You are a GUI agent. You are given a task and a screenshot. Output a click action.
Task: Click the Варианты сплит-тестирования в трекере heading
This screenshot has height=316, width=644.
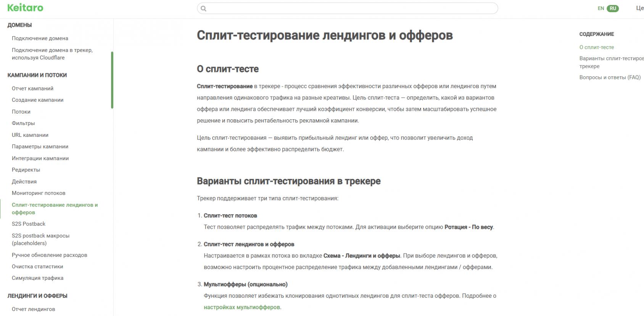(289, 181)
